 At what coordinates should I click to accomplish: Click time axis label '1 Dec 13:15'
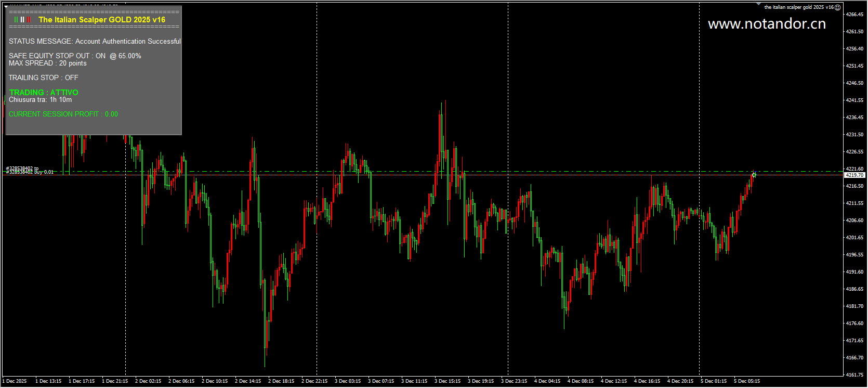pos(48,381)
